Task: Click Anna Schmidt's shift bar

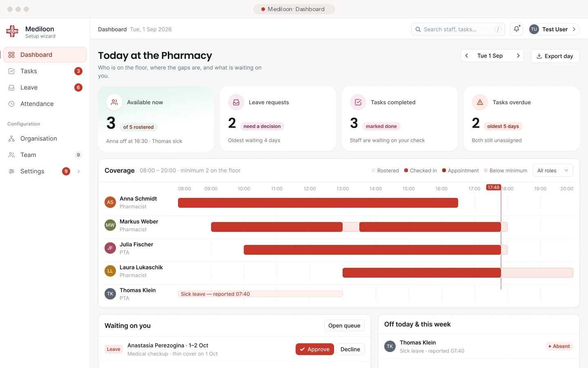Action: tap(318, 203)
